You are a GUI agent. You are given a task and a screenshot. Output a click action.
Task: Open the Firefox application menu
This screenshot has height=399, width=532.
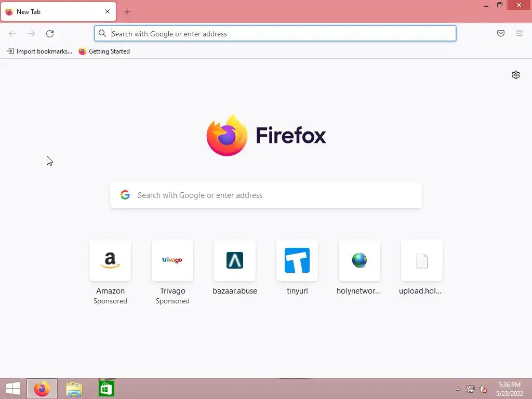pyautogui.click(x=520, y=33)
